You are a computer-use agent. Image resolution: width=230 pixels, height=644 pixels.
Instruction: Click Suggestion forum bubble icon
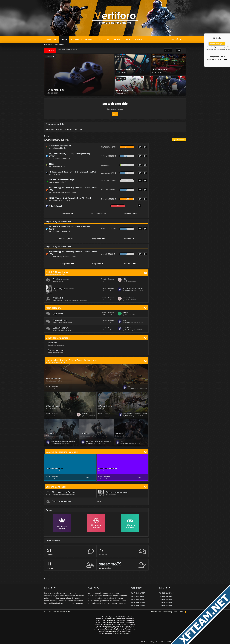coord(48,329)
